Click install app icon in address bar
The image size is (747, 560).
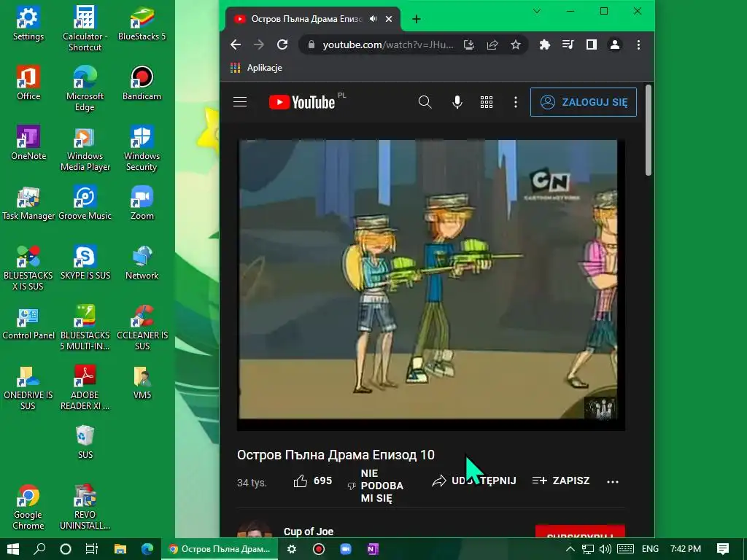469,44
